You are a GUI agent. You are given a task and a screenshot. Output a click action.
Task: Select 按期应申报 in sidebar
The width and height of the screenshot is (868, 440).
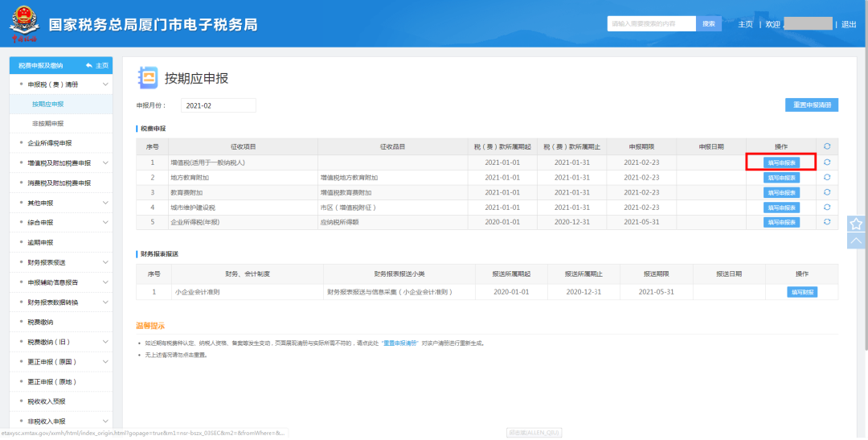coord(61,105)
